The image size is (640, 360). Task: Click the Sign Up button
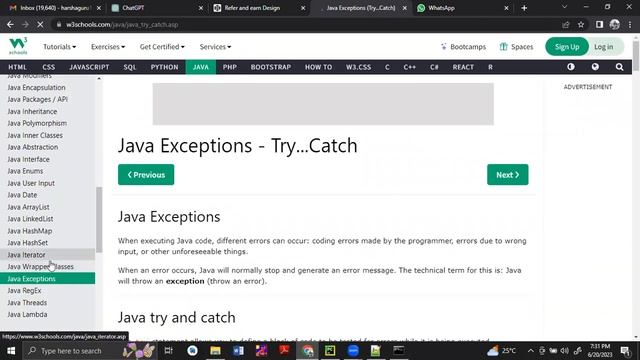(567, 47)
